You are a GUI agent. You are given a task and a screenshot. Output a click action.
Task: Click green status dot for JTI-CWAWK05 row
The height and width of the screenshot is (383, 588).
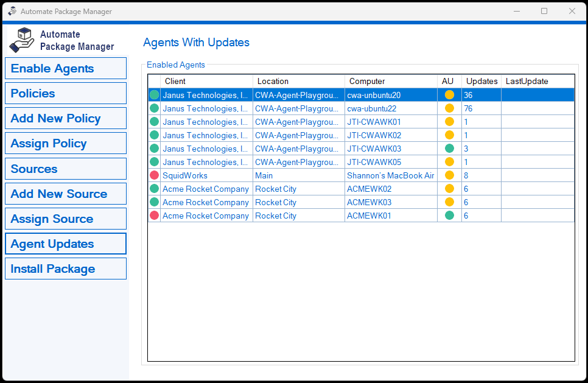154,162
